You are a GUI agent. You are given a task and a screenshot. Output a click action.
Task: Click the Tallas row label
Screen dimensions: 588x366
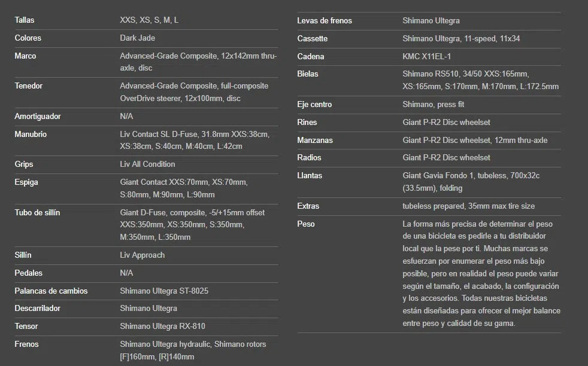[25, 20]
